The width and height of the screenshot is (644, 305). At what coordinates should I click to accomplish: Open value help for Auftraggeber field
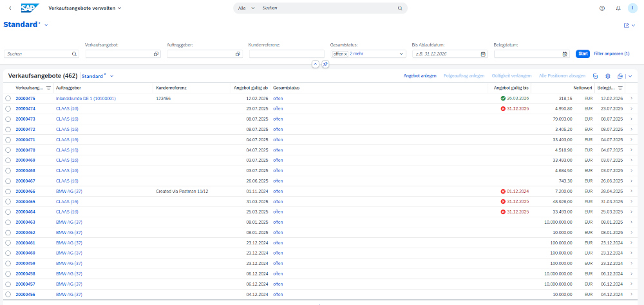coord(238,54)
